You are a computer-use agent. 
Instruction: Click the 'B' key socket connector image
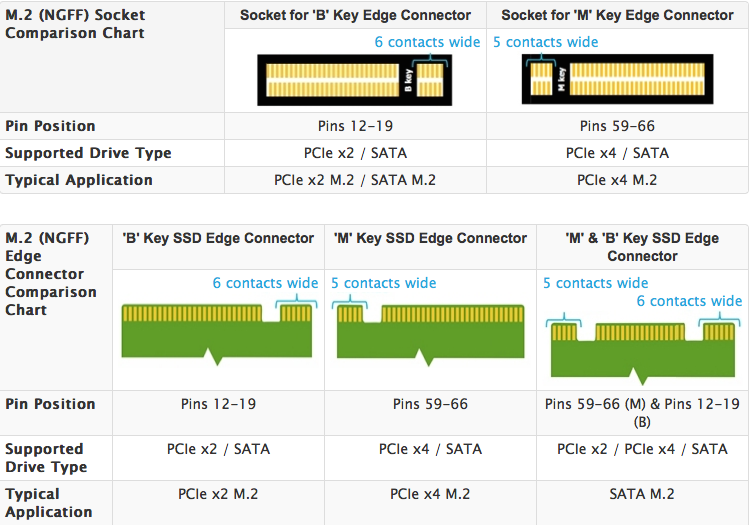354,77
